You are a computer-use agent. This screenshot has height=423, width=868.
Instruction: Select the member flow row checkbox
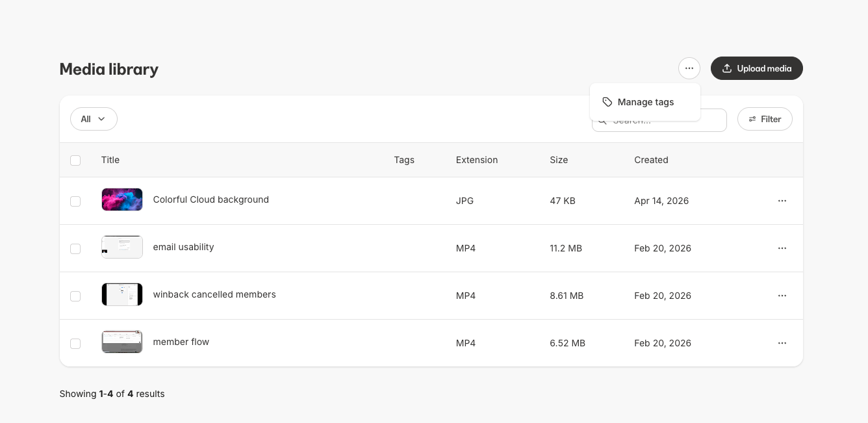coord(75,344)
